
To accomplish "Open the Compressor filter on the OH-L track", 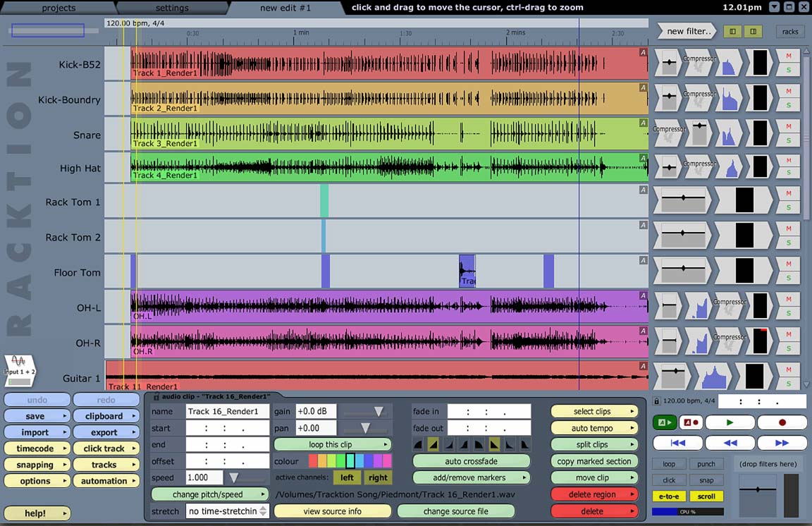I will 730,306.
